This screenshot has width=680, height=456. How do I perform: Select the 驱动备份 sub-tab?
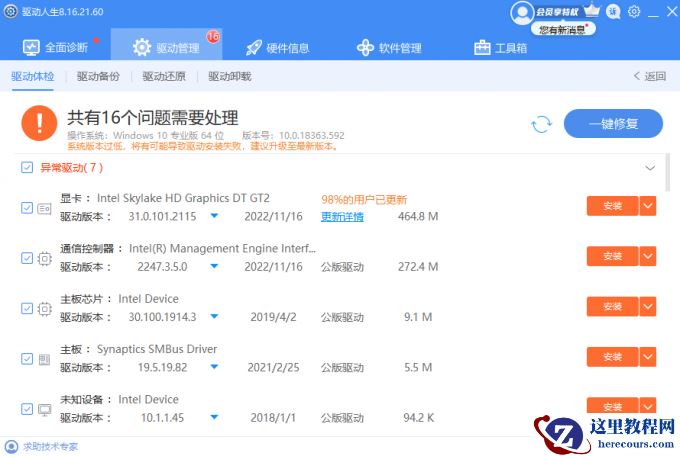pyautogui.click(x=98, y=76)
